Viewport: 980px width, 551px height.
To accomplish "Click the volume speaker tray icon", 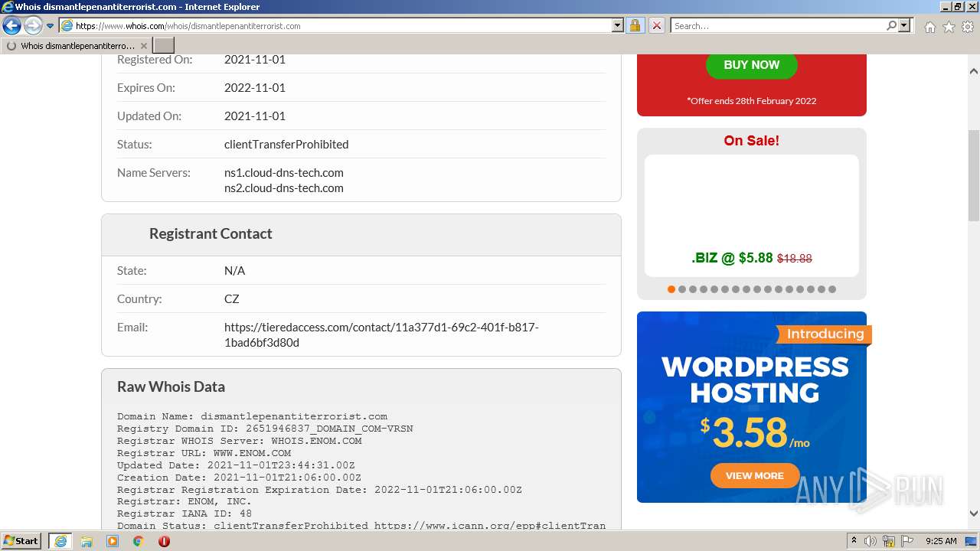I will point(871,541).
